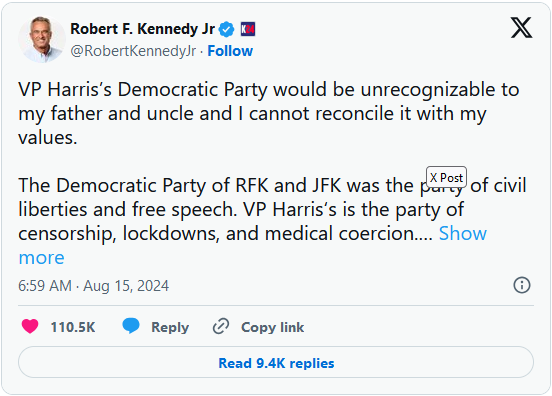Click the X Post tooltip label
552x396 pixels.
coord(446,177)
